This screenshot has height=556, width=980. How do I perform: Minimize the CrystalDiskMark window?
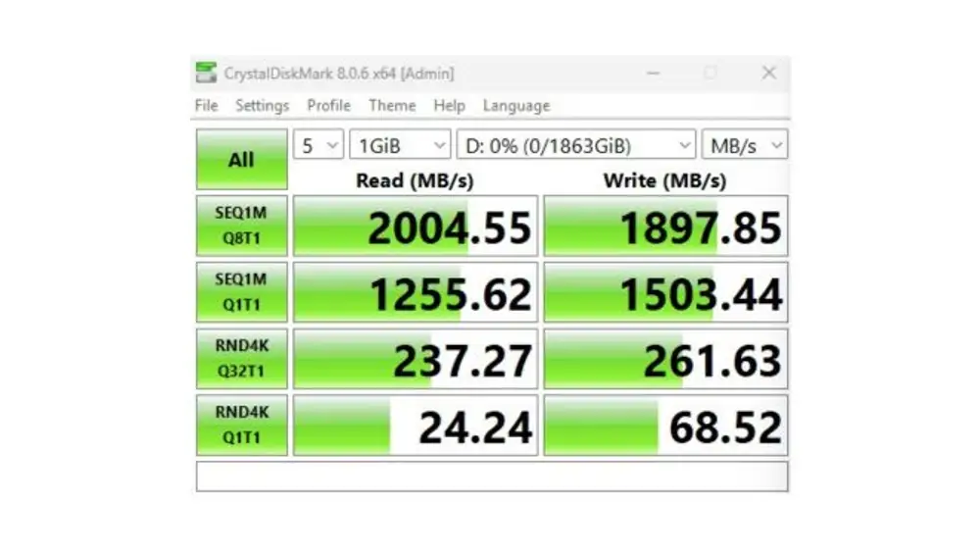[653, 74]
